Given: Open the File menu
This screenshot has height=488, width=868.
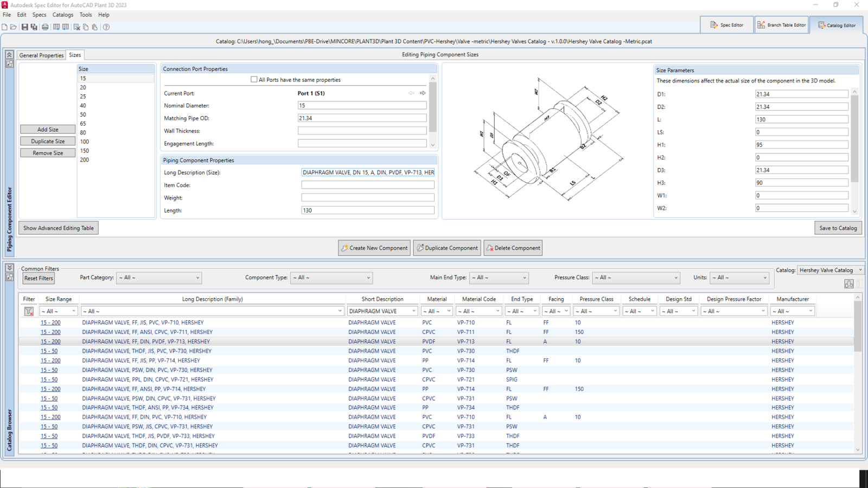Looking at the screenshot, I should coord(7,15).
